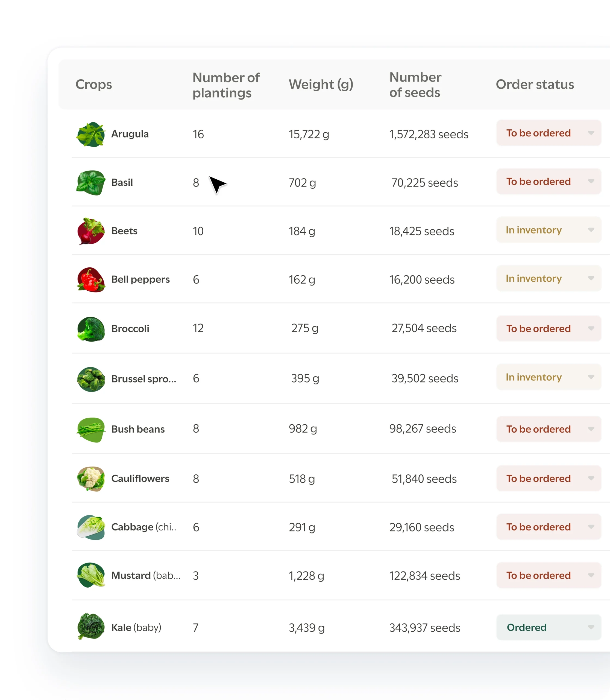Open Bell peppers status dropdown
610x700 pixels.
pos(549,278)
